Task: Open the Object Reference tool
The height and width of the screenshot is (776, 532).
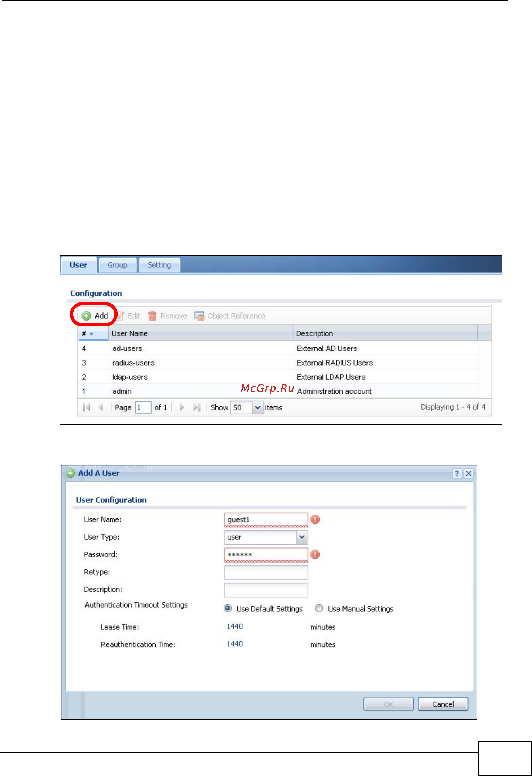Action: tap(230, 315)
